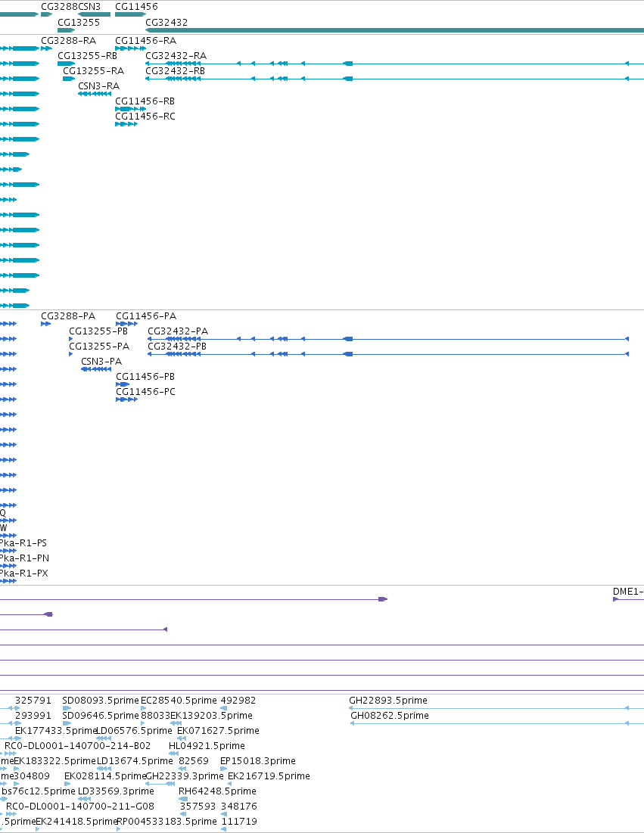Screen dimensions: 644x833
Task: Select EST label LD33569.3prime
Action: tap(116, 791)
